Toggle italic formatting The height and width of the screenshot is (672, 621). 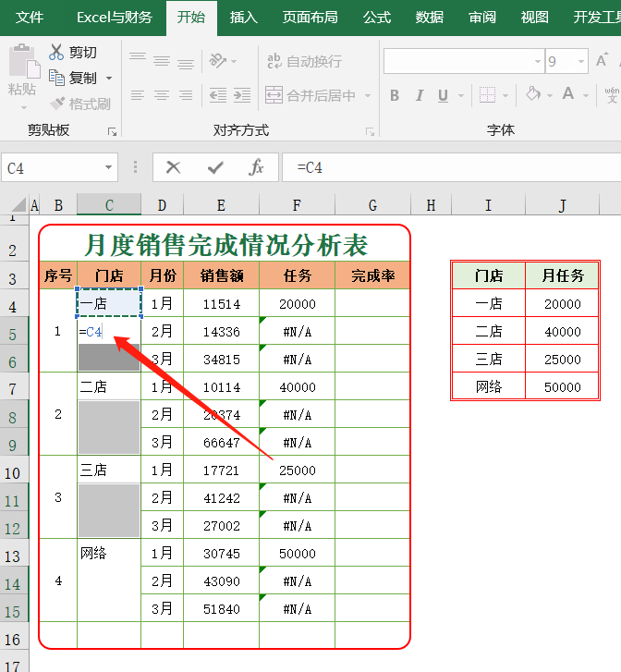pos(420,95)
